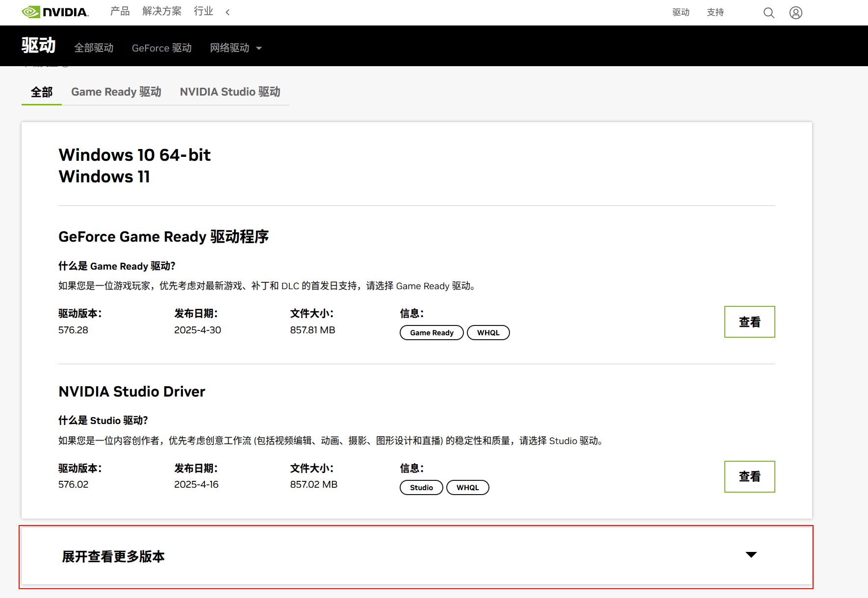Screen dimensions: 868x598
Task: Click release date 2025-4-16
Action: pos(196,484)
